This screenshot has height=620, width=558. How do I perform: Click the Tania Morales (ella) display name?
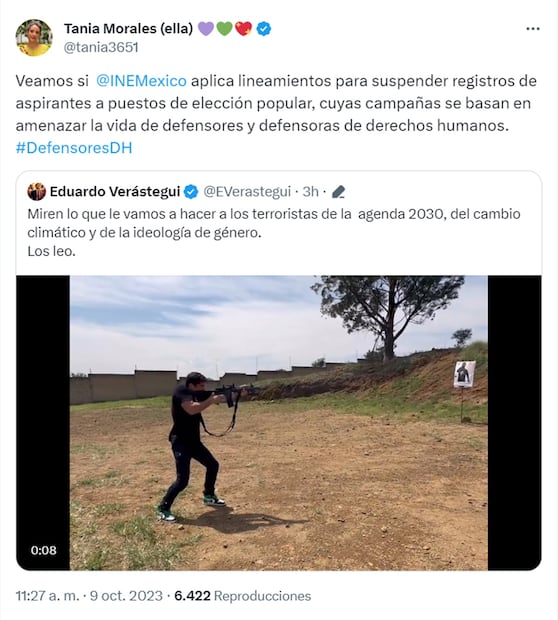pos(129,29)
